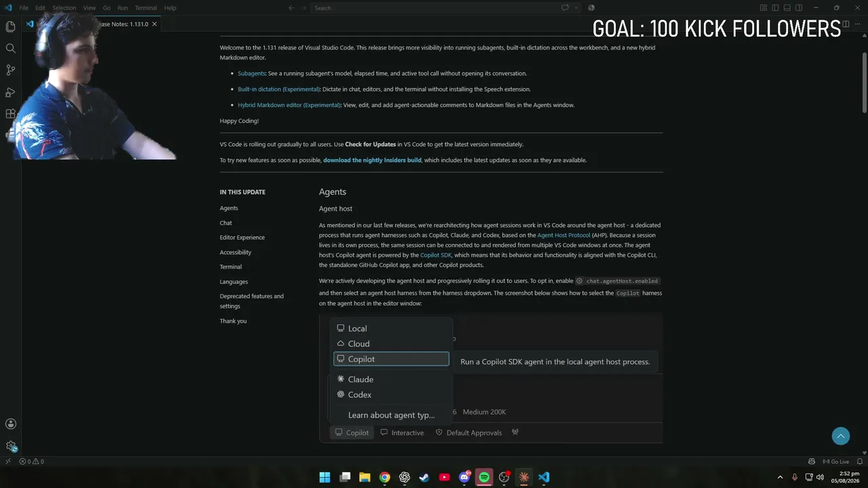868x488 pixels.
Task: Launch Google Chrome from the taskbar
Action: [384, 477]
